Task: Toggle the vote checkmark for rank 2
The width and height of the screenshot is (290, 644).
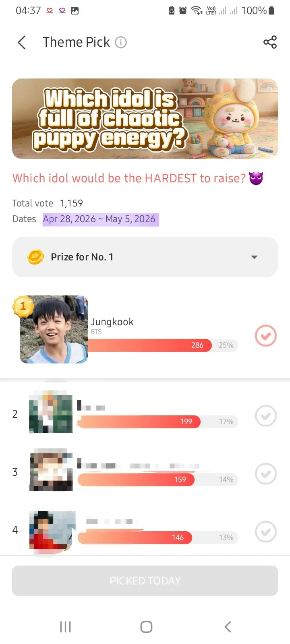Action: [x=266, y=416]
